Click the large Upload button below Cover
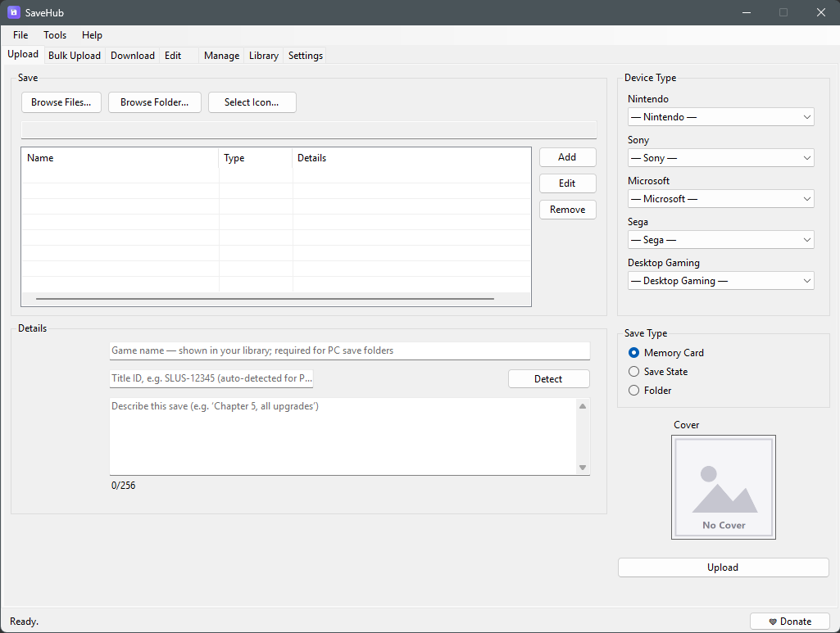This screenshot has width=840, height=633. (723, 567)
